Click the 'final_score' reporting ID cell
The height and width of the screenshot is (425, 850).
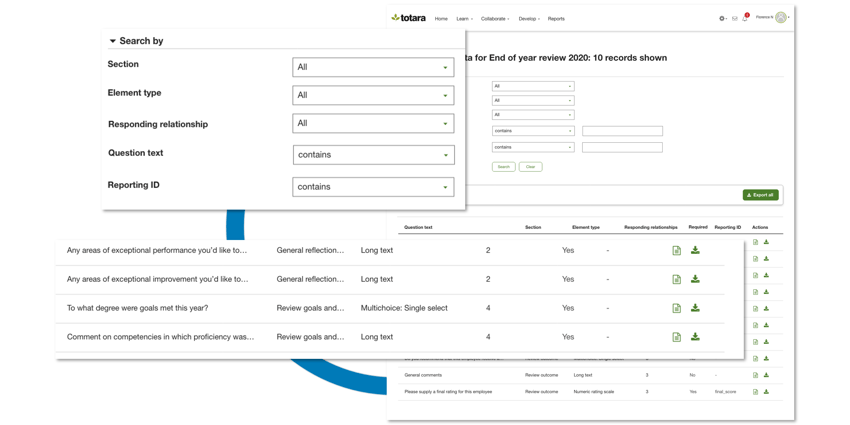[726, 392]
